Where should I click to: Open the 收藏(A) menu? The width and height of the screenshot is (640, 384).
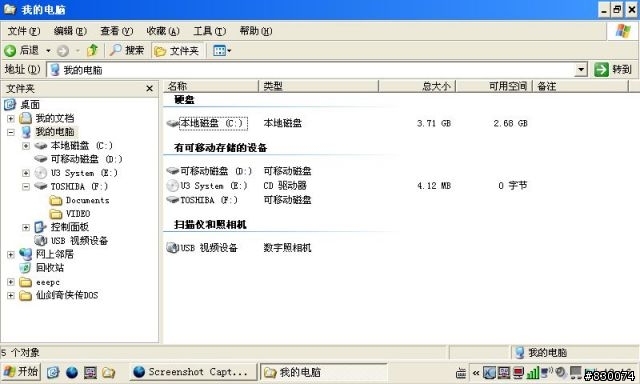point(163,31)
